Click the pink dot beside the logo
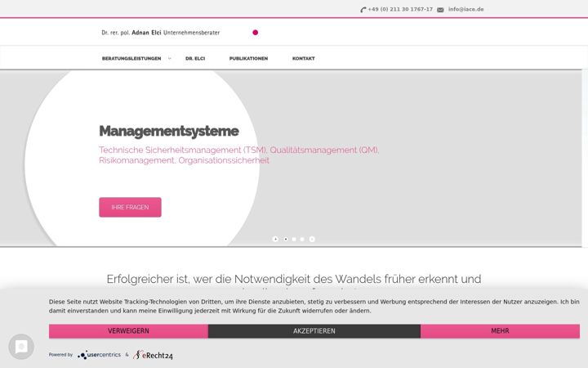This screenshot has height=368, width=588. click(256, 32)
